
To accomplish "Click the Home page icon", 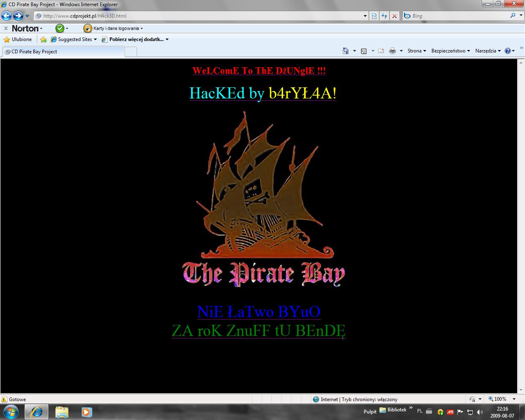I will point(346,51).
